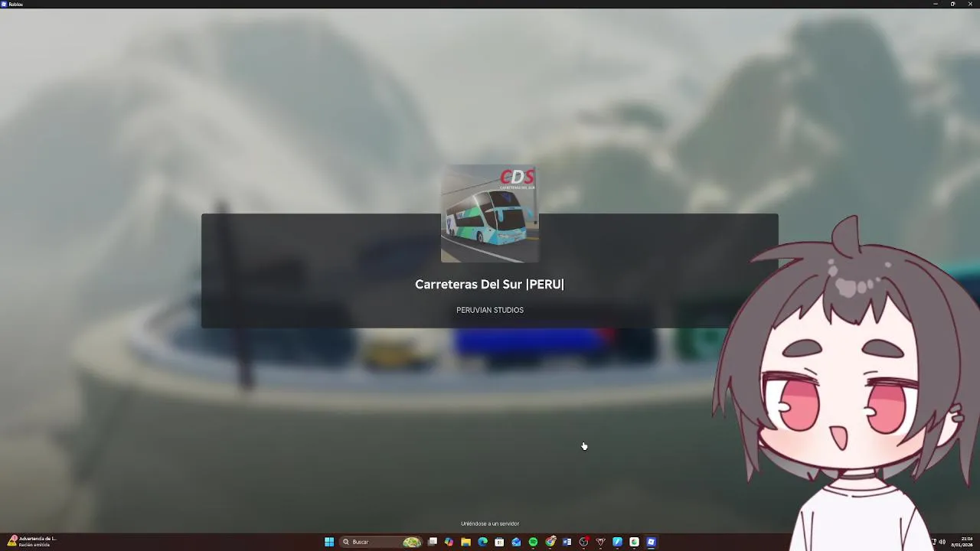
Task: Restore down the Roblox window
Action: [x=952, y=4]
